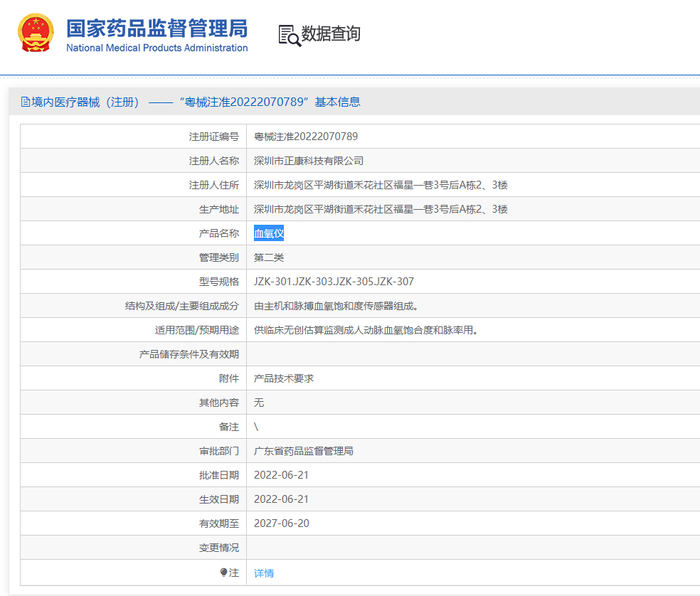Click the expiry date 2027-06-20
Screen dimensions: 700x596
(282, 523)
